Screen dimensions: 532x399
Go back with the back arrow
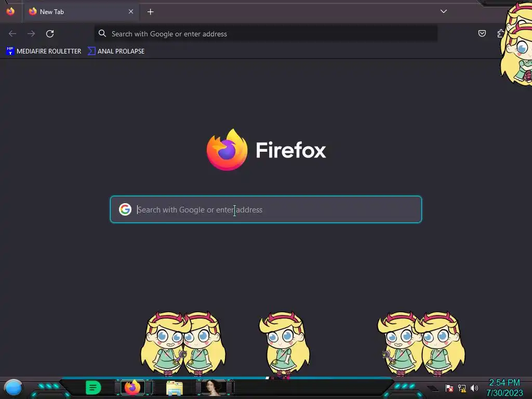click(12, 34)
